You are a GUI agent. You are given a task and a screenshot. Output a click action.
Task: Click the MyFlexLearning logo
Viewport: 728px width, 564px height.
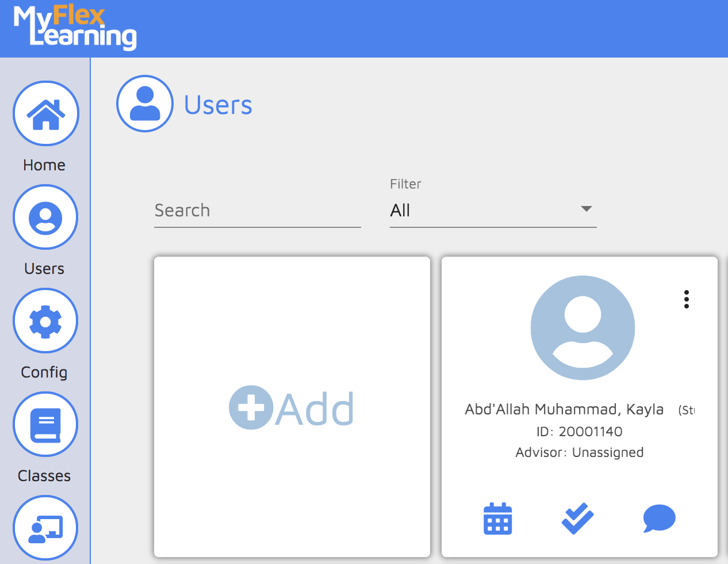point(73,28)
